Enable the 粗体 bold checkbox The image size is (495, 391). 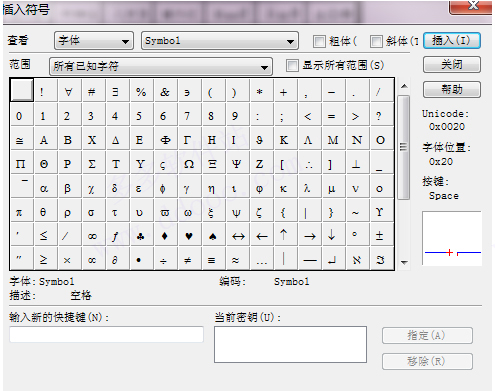pos(319,42)
